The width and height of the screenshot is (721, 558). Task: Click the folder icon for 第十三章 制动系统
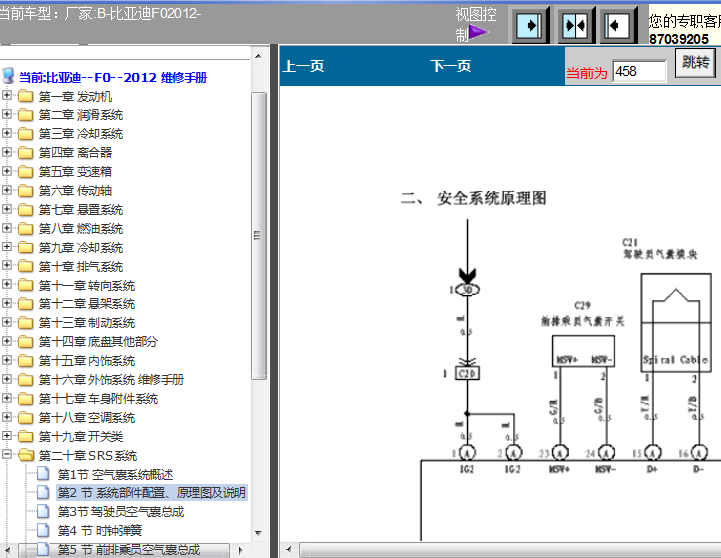[x=26, y=323]
